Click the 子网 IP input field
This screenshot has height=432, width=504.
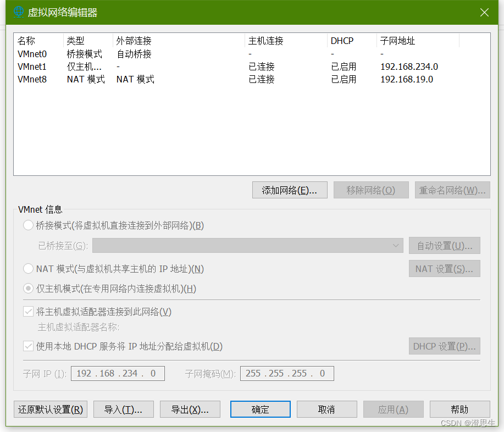(118, 373)
